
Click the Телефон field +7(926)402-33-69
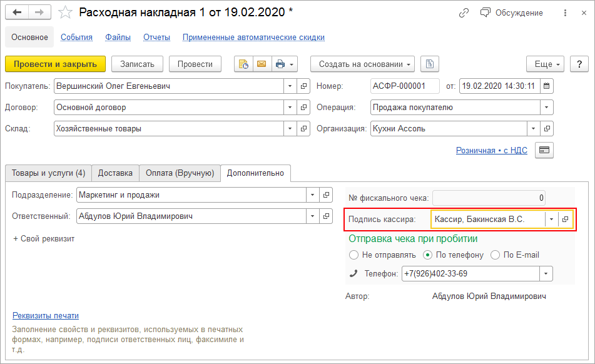(x=470, y=273)
